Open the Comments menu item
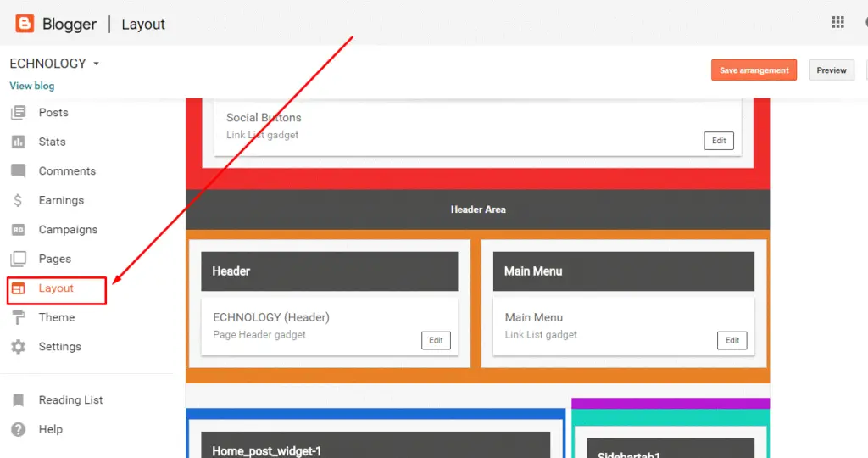Viewport: 868px width, 458px height. (67, 171)
